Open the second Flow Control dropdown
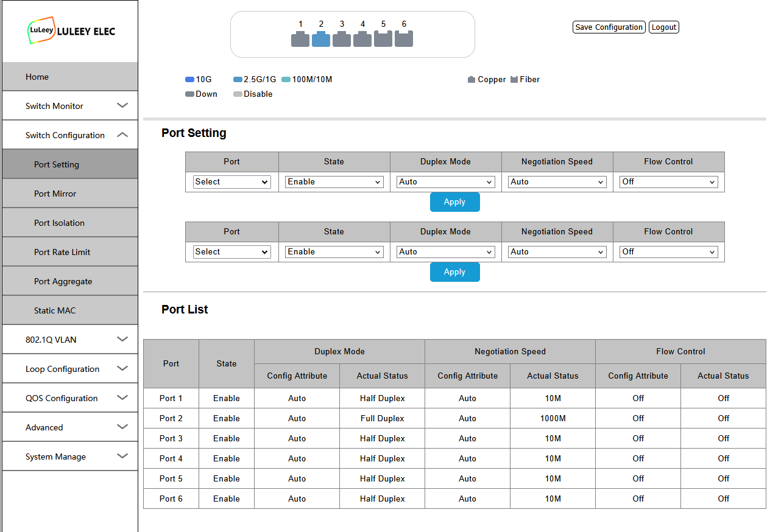 pos(669,252)
